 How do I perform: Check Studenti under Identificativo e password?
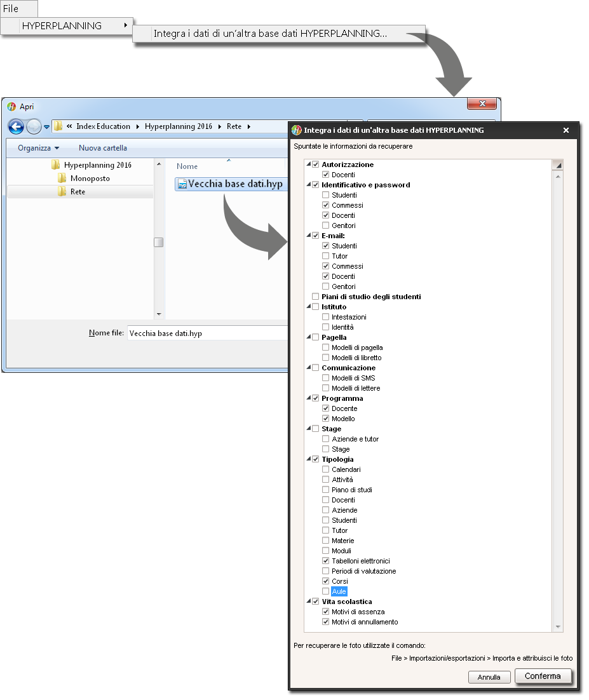tap(325, 195)
